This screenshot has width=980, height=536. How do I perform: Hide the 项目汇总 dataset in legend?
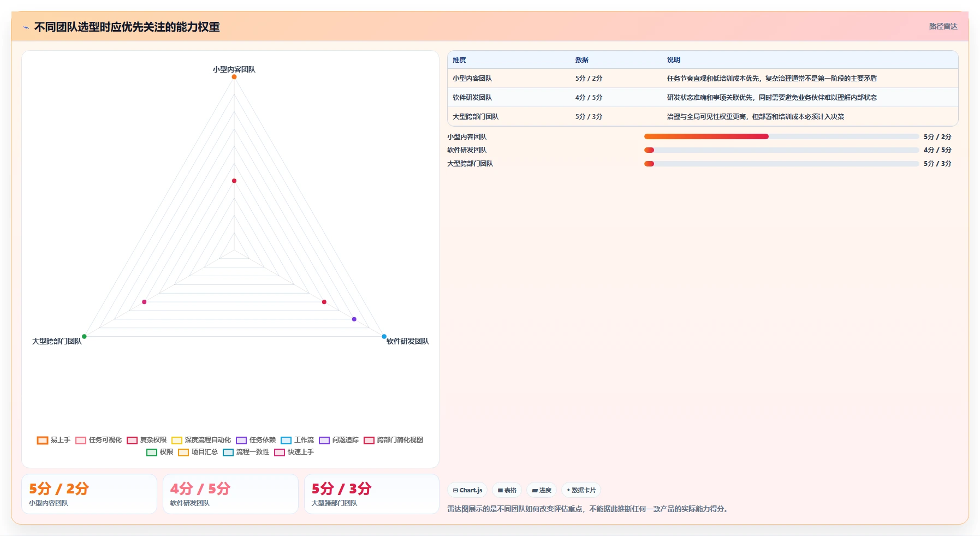click(198, 452)
